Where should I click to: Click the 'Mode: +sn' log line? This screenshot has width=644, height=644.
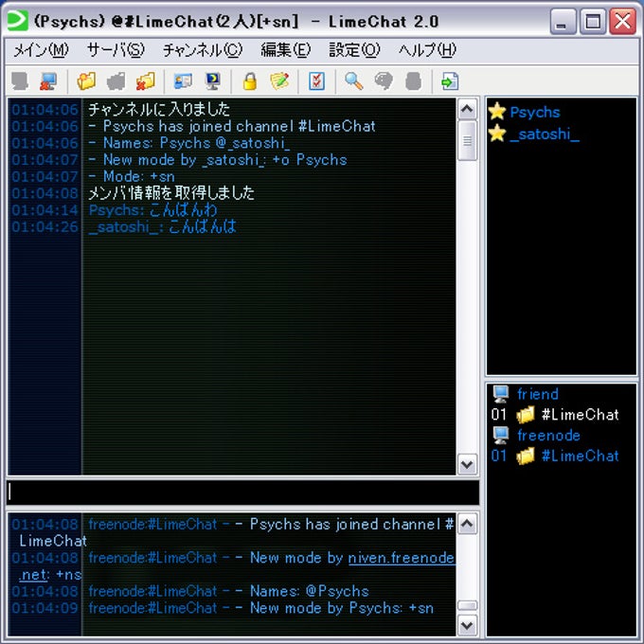pos(132,176)
